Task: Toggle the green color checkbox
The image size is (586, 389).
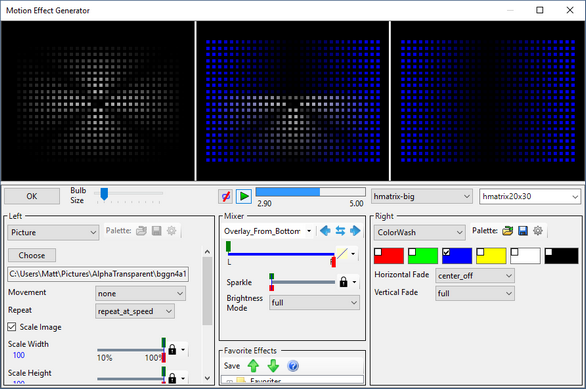Action: click(x=412, y=252)
